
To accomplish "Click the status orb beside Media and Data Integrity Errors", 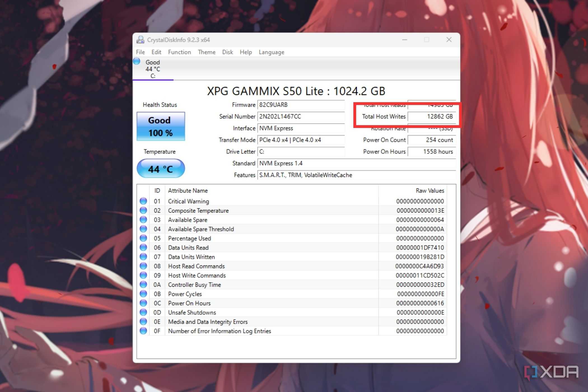I will (x=143, y=321).
